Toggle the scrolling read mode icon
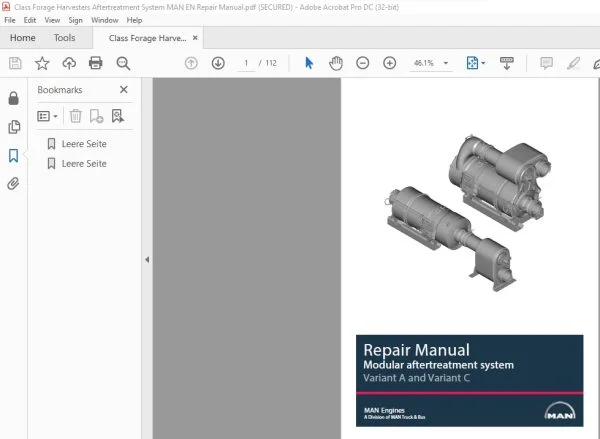The width and height of the screenshot is (600, 439). (x=507, y=63)
